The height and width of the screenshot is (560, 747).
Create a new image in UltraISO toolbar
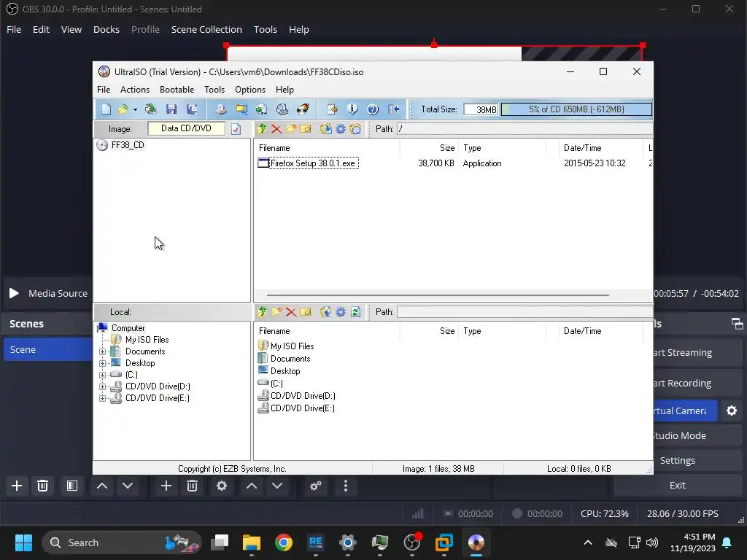pos(106,109)
